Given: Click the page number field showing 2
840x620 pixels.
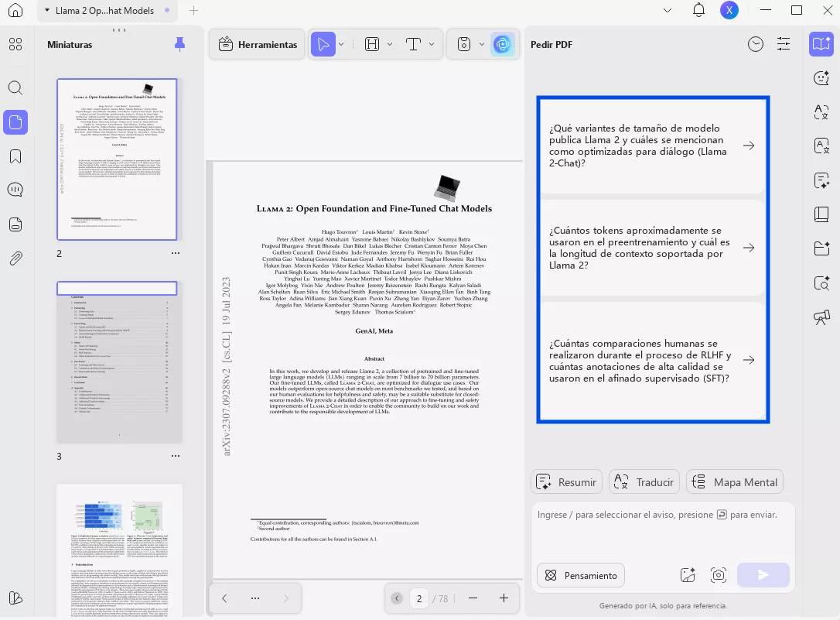Looking at the screenshot, I should click(419, 598).
